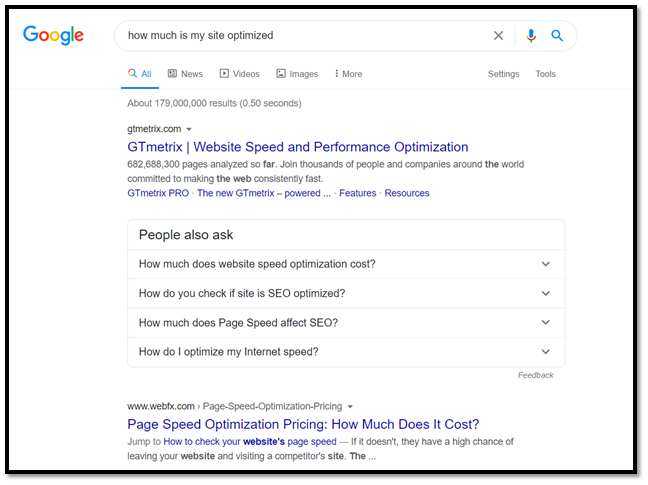
Task: Switch to Videos results tab
Action: [x=240, y=74]
